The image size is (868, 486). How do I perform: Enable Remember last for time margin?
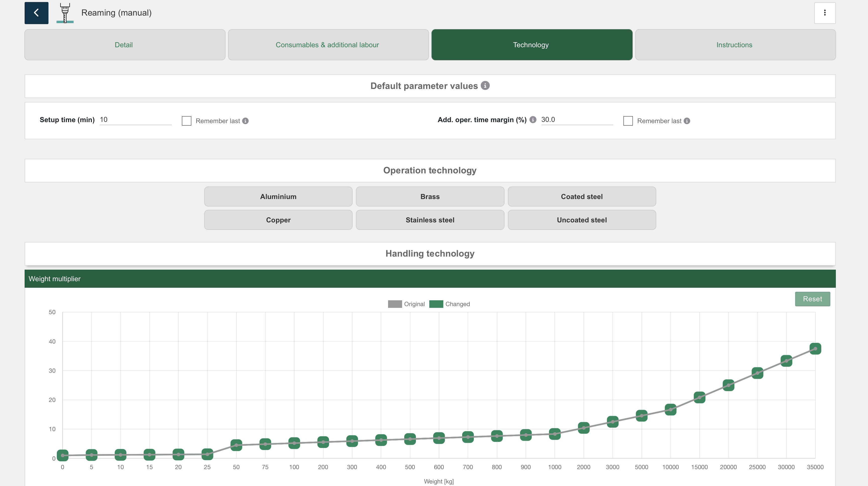pyautogui.click(x=628, y=121)
